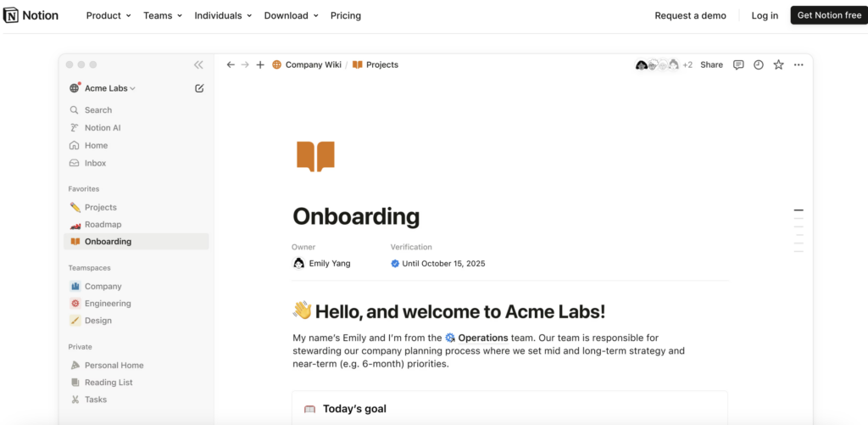Viewport: 868px width, 425px height.
Task: Open the Pricing page
Action: [346, 15]
